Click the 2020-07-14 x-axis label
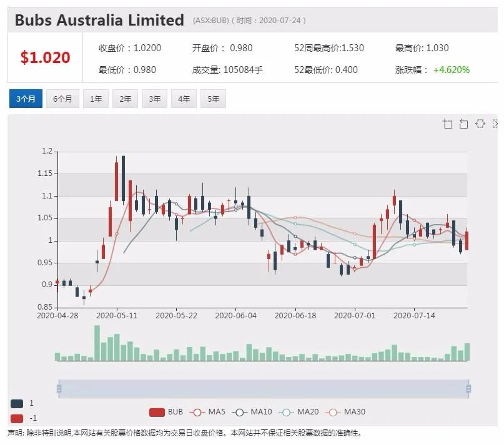The height and width of the screenshot is (445, 504). 414,316
